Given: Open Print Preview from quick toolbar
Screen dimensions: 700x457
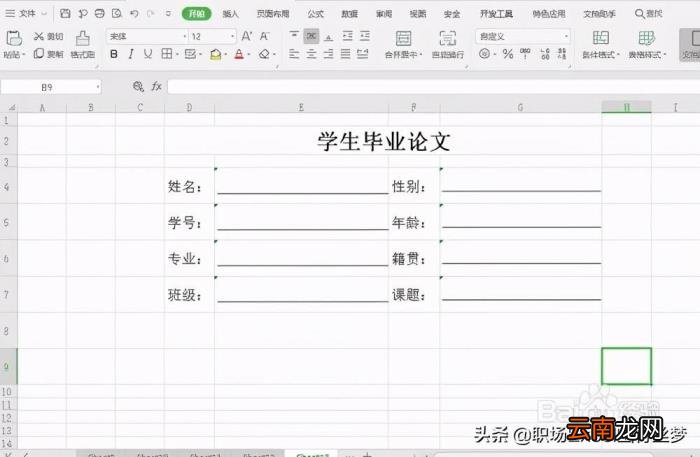Looking at the screenshot, I should coord(117,13).
